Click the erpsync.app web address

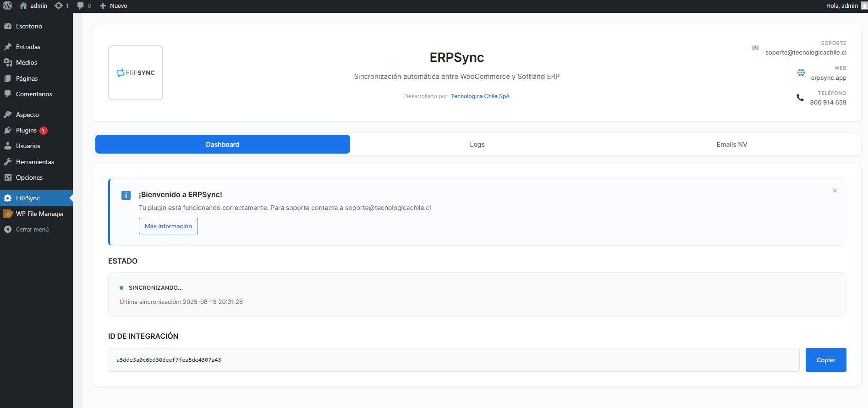coord(829,78)
